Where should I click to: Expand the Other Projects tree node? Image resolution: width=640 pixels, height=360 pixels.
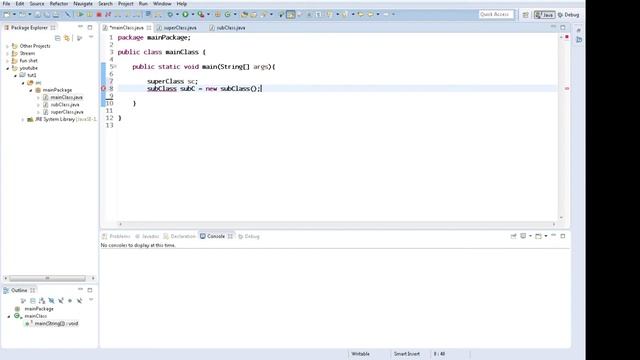7,46
